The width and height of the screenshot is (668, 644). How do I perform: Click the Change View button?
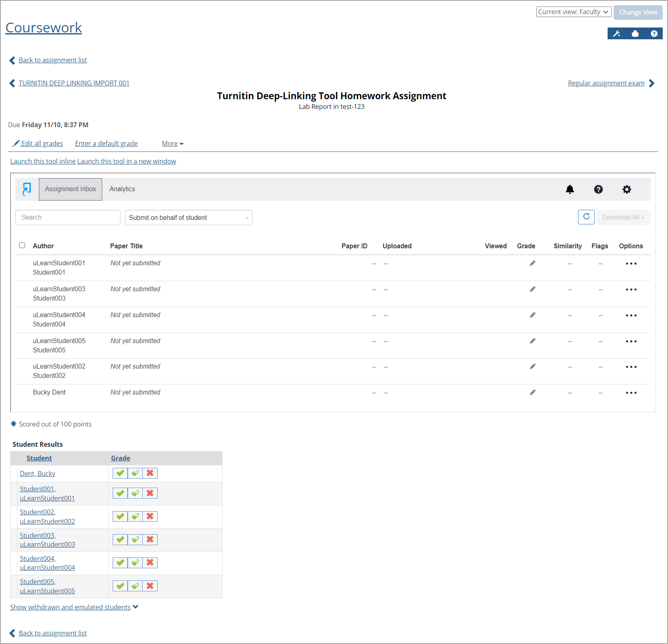638,12
